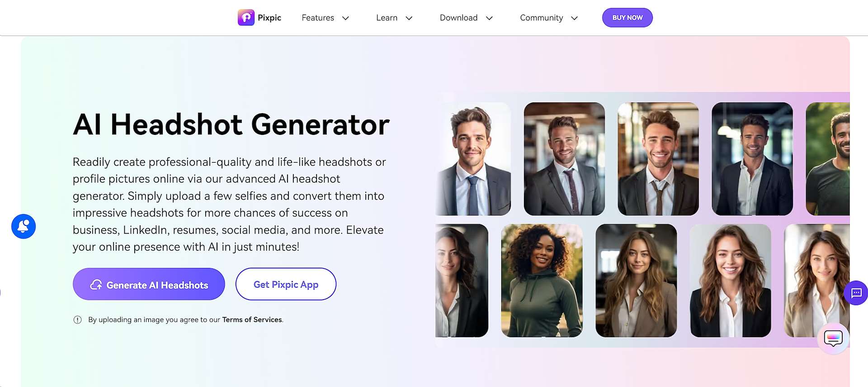The height and width of the screenshot is (387, 868).
Task: Click cloud upload icon in Generate button
Action: [96, 285]
